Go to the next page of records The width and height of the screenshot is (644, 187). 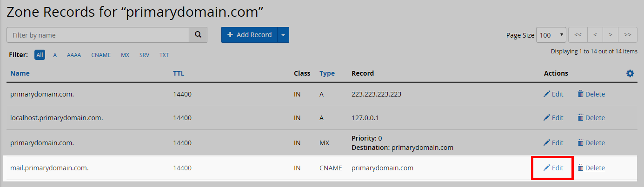point(610,35)
